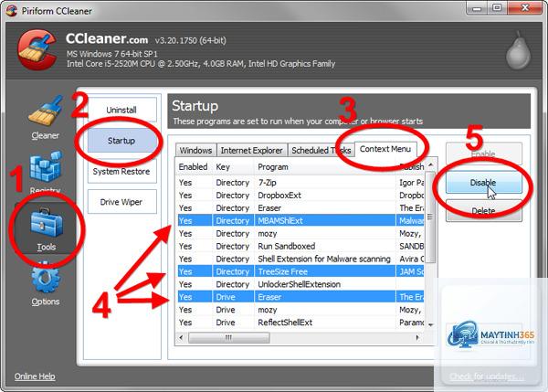
Task: Select the Run Sandboxed row
Action: [300, 246]
